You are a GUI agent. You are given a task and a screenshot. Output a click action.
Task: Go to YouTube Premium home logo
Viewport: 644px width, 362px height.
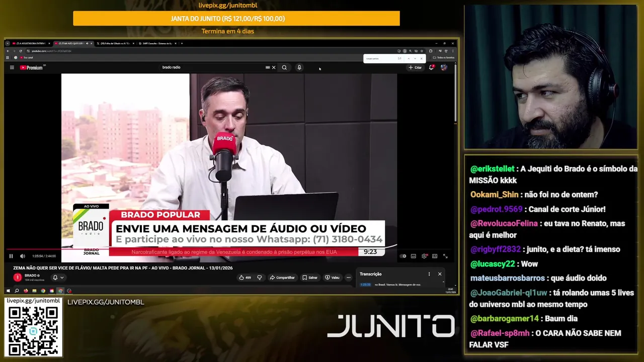[x=32, y=67]
